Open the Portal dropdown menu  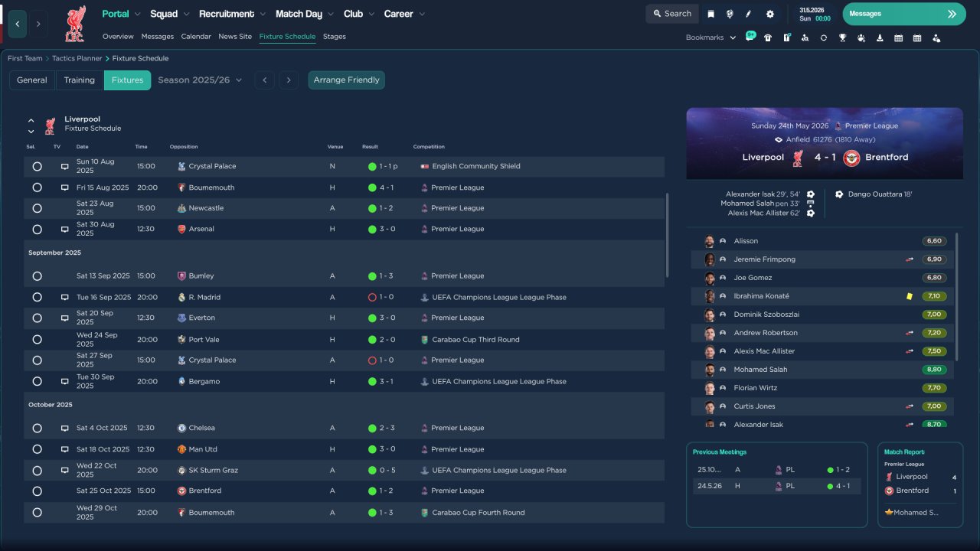coord(121,14)
